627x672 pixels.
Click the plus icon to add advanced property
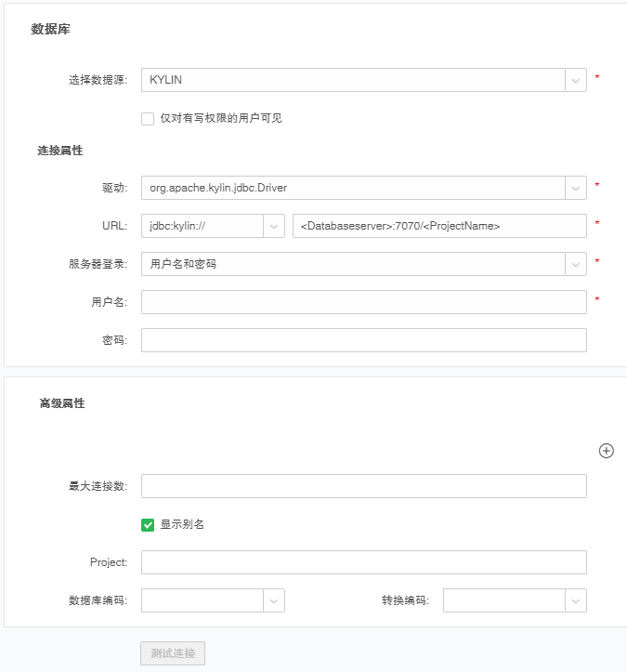click(606, 451)
